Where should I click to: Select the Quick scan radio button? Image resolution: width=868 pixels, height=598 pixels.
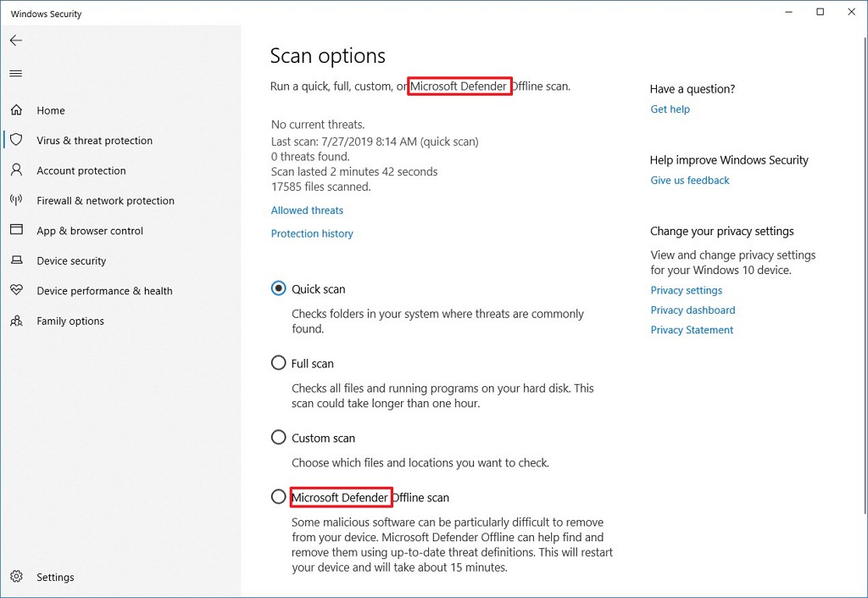point(278,288)
